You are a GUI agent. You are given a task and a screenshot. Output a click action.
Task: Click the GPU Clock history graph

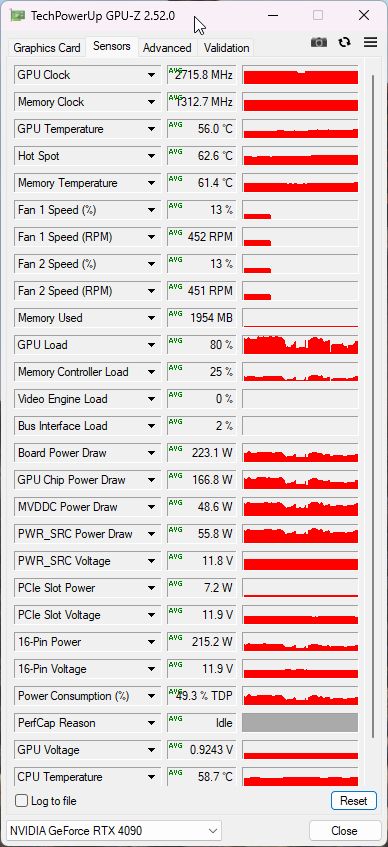[x=300, y=75]
